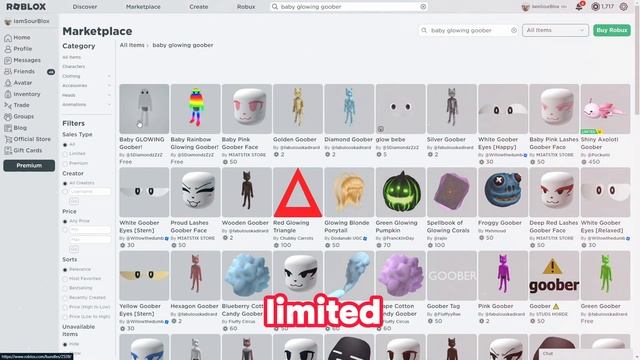Click the minimum price input field
Image resolution: width=640 pixels, height=360 pixels.
[90, 230]
